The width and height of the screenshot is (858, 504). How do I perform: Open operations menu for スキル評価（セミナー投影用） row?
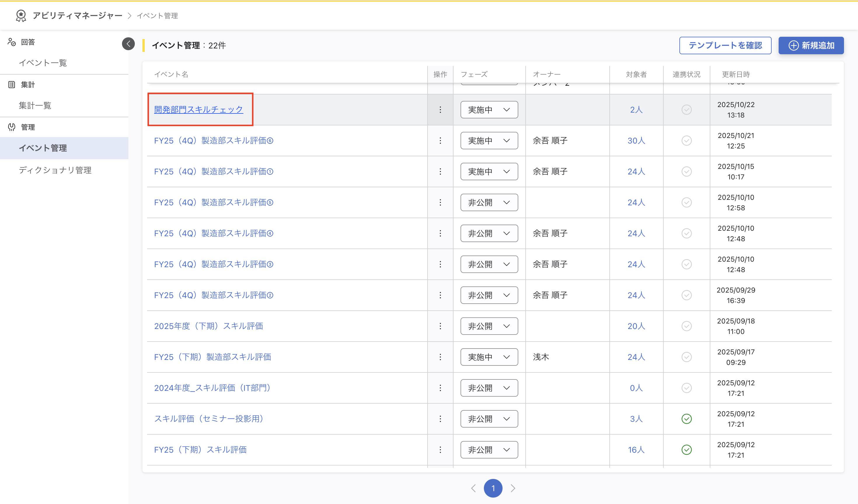click(x=440, y=419)
